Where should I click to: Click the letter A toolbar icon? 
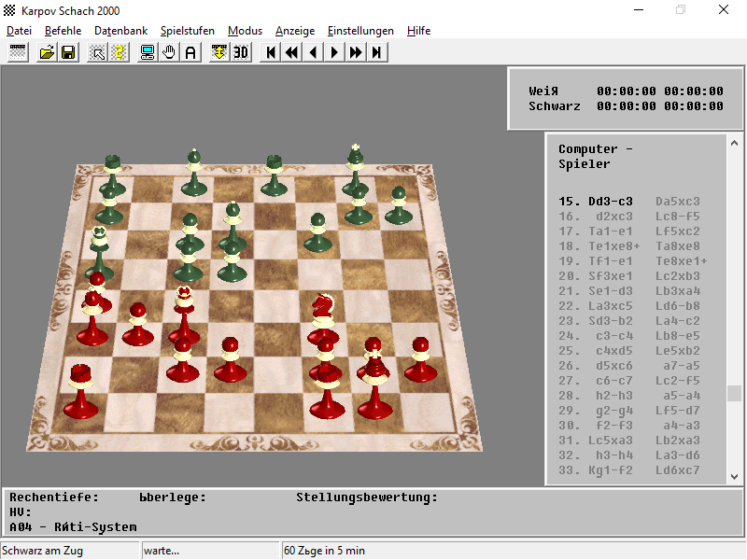(x=190, y=52)
